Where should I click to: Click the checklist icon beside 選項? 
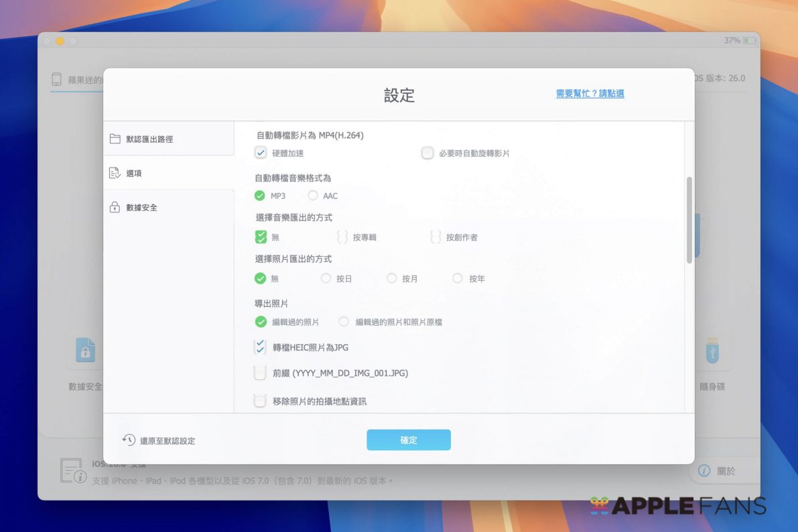[115, 173]
